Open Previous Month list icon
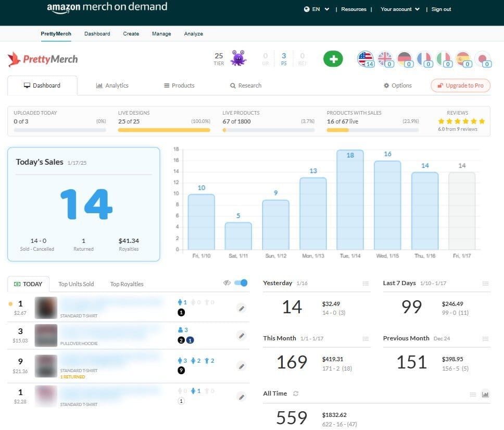The image size is (504, 430). coord(485,339)
